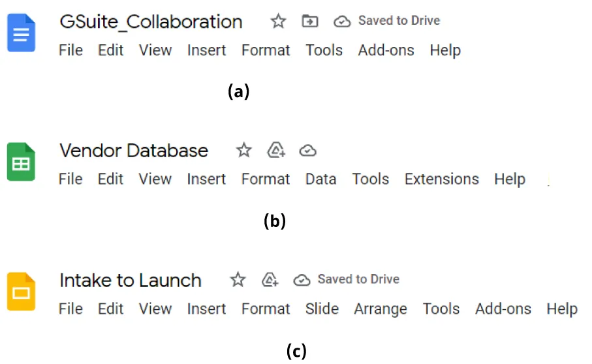Screen dimensions: 592x364
Task: Open Tools menu in the Docs header
Action: (x=324, y=50)
